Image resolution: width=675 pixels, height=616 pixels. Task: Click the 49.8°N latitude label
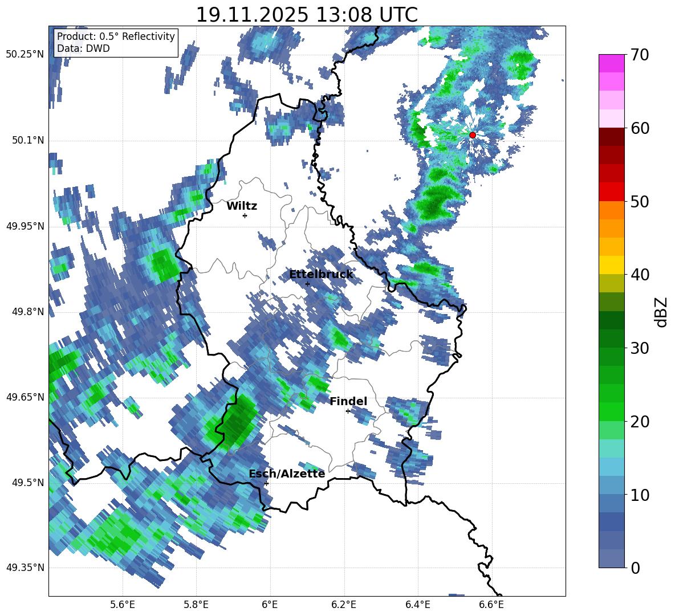pyautogui.click(x=27, y=312)
